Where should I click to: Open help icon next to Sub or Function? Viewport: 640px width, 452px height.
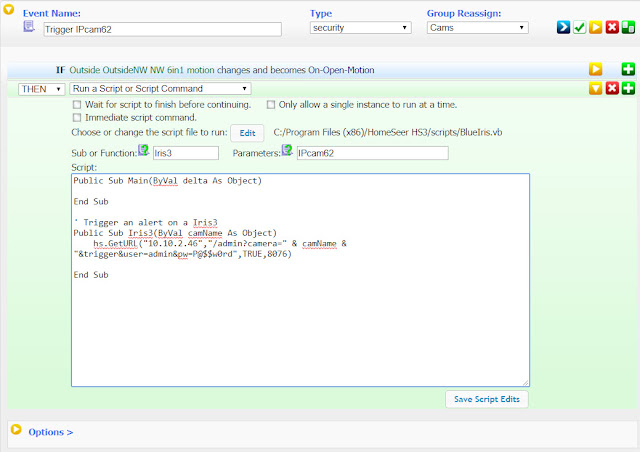click(143, 150)
